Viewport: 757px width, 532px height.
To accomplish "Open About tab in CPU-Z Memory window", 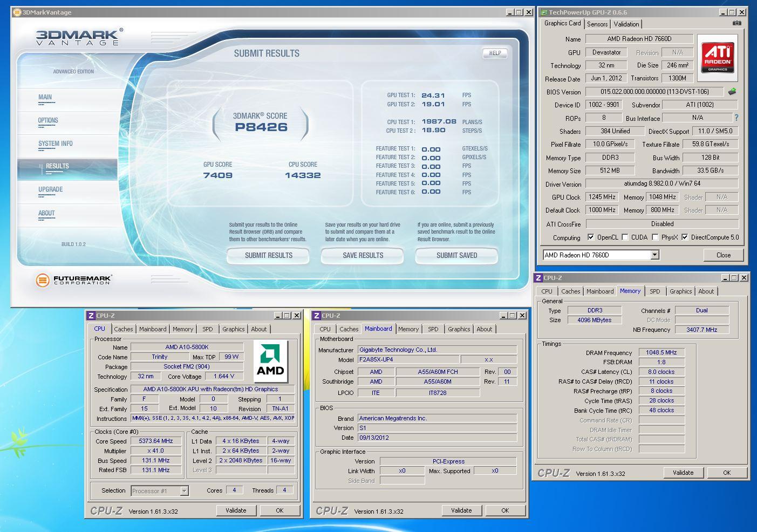I will (x=706, y=291).
